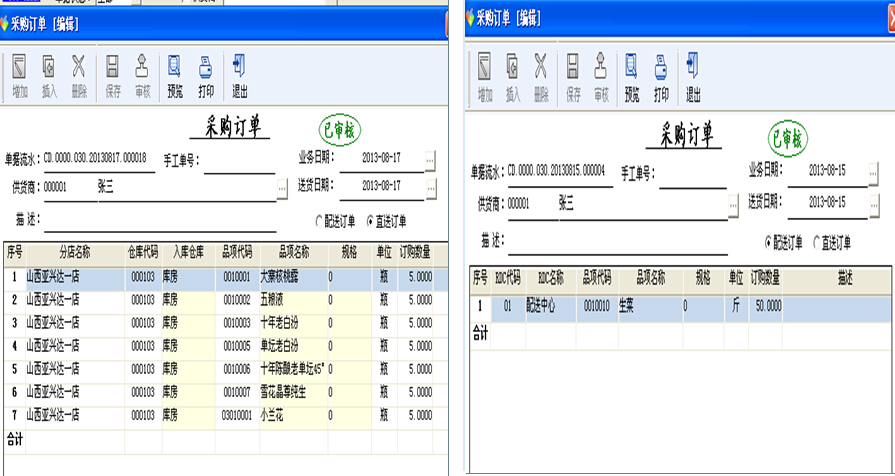This screenshot has width=895, height=476.
Task: Click the 保存 save button in left window
Action: 112,75
